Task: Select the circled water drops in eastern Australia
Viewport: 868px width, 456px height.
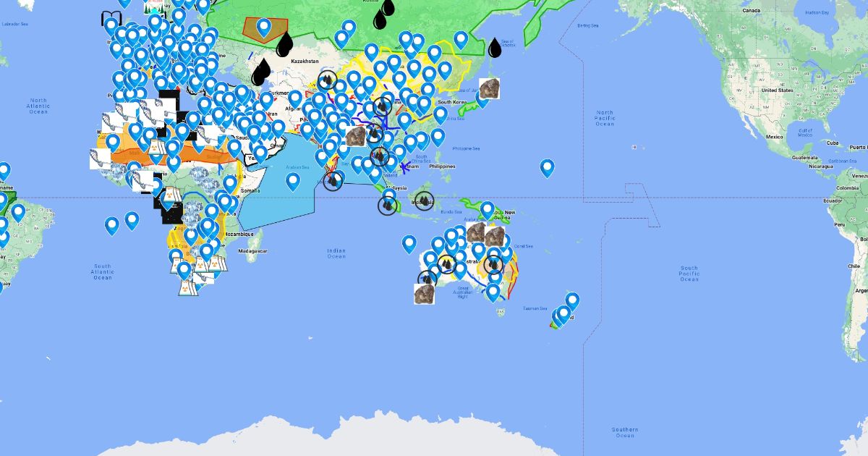Action: (495, 265)
